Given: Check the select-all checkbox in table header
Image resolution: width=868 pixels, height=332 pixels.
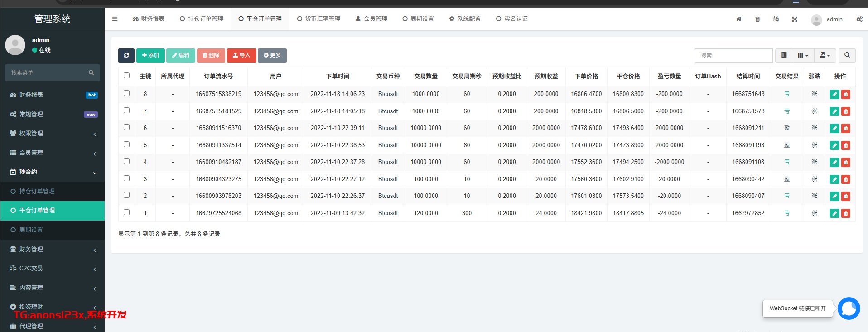Looking at the screenshot, I should pyautogui.click(x=127, y=76).
